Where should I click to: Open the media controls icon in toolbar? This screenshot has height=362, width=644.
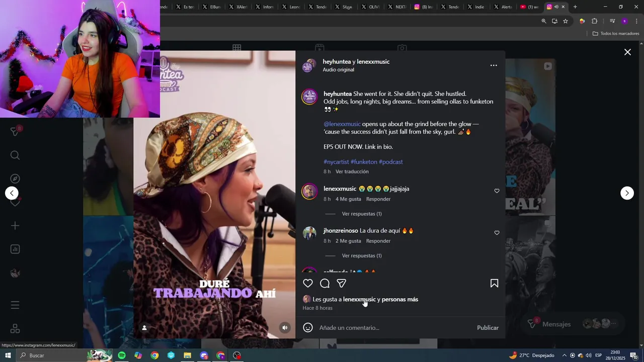pos(612,21)
